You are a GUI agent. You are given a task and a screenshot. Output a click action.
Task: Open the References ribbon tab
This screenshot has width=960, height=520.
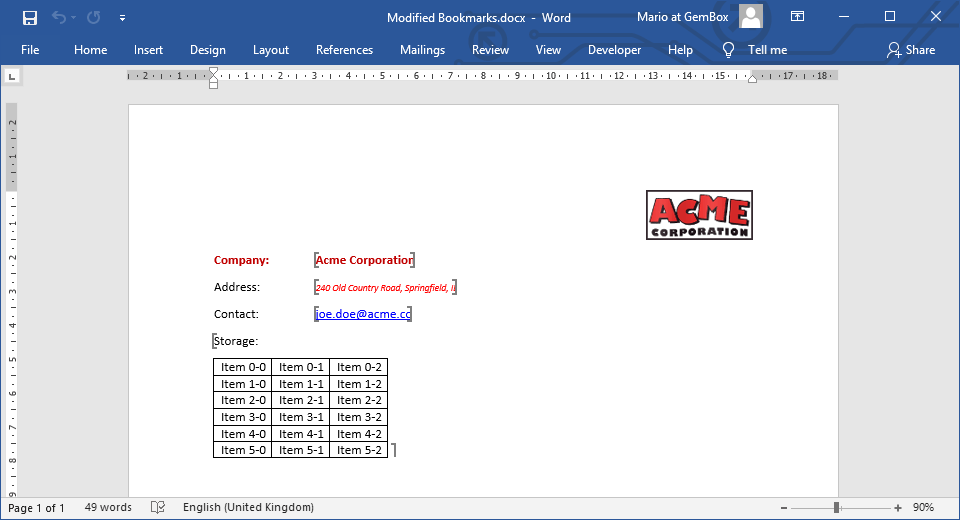(344, 50)
